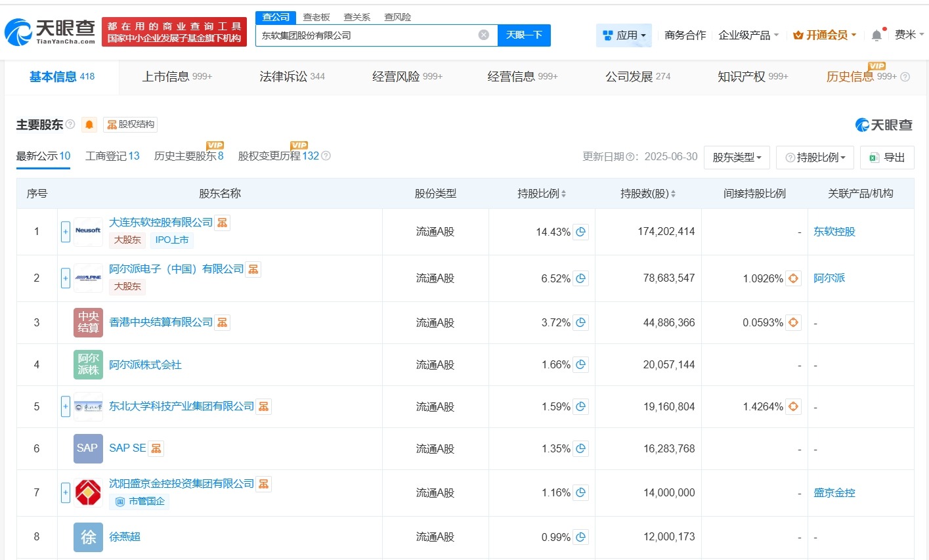Click inside the company search input field

(x=368, y=35)
